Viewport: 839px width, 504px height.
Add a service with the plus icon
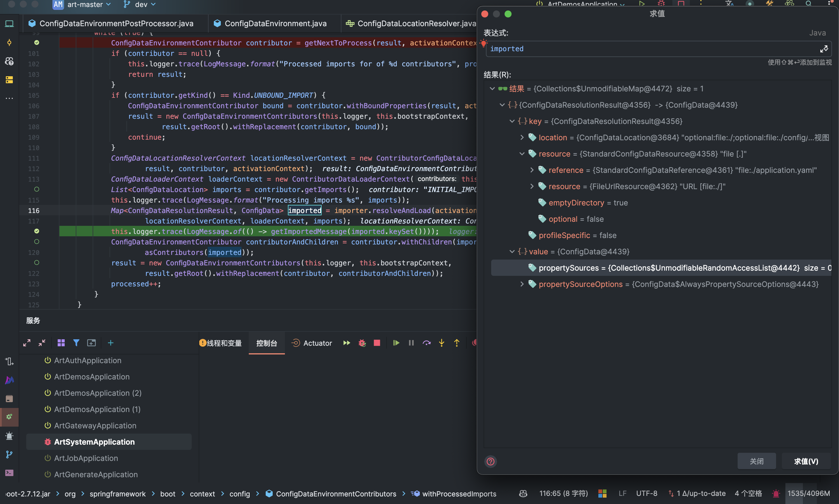110,343
